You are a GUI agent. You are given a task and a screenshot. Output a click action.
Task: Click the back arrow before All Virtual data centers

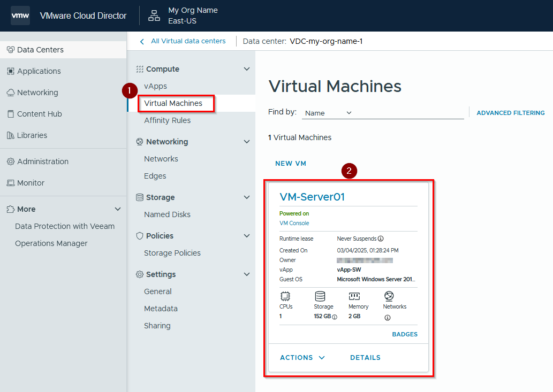pyautogui.click(x=142, y=42)
